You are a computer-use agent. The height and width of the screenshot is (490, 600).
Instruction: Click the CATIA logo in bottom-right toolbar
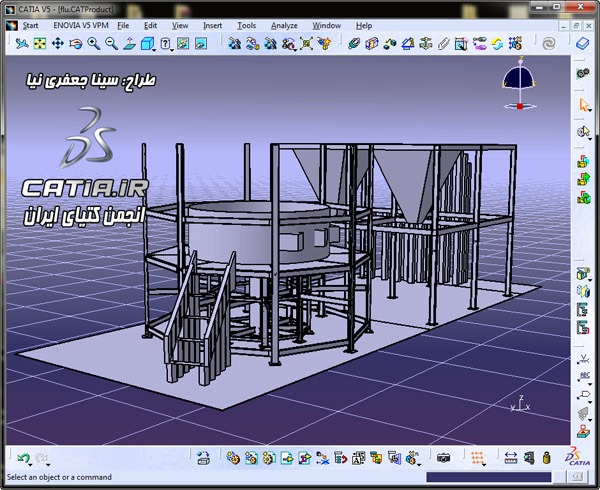577,456
